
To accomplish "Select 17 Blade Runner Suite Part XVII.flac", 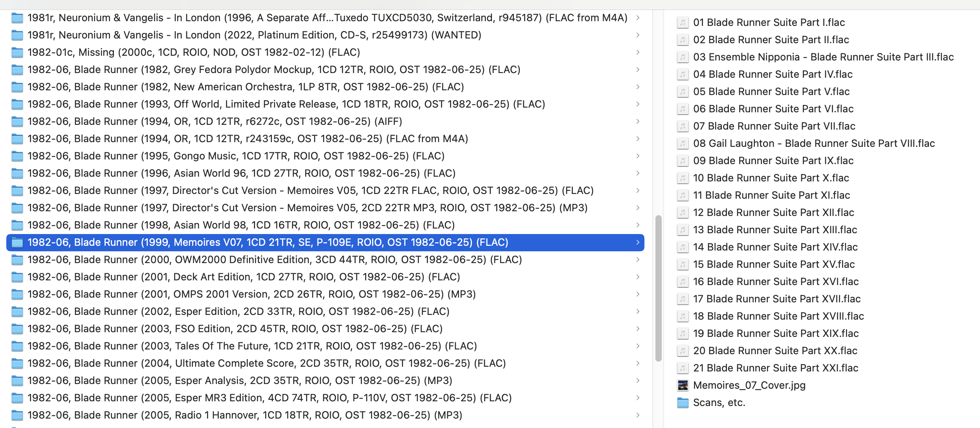I will pos(776,299).
